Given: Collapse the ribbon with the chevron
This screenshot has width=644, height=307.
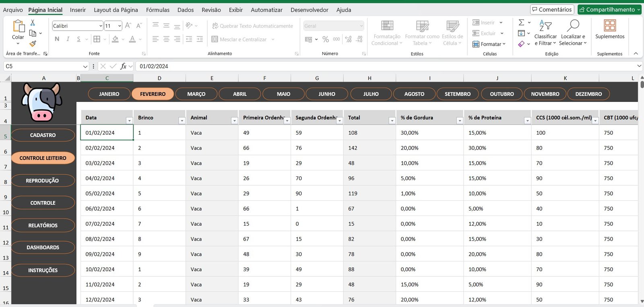Looking at the screenshot, I should (x=636, y=53).
